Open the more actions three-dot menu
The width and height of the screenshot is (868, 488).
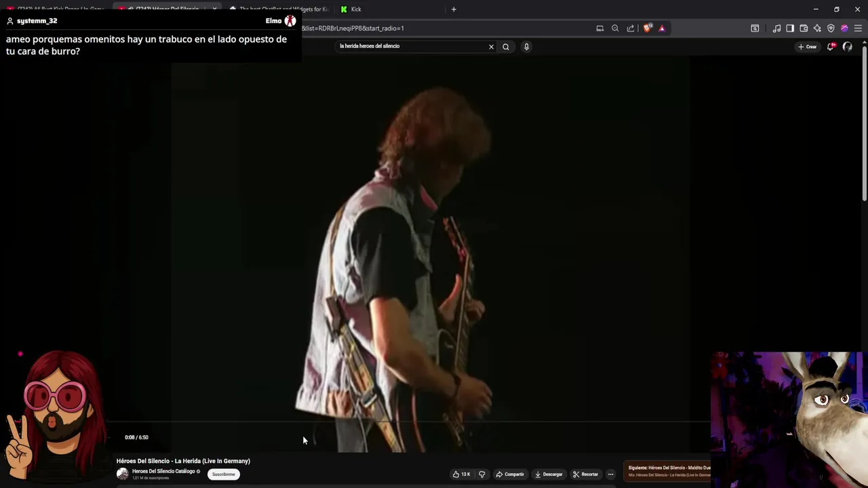point(610,474)
